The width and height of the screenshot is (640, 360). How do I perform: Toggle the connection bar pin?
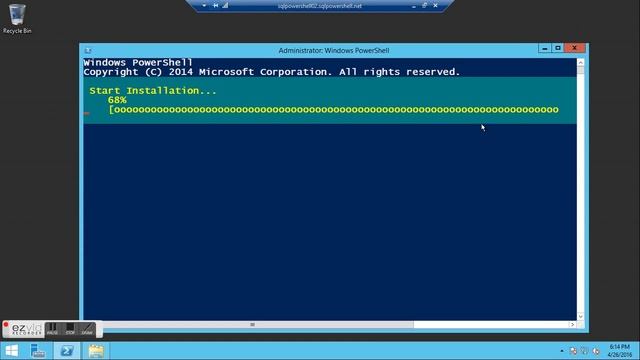pos(216,6)
